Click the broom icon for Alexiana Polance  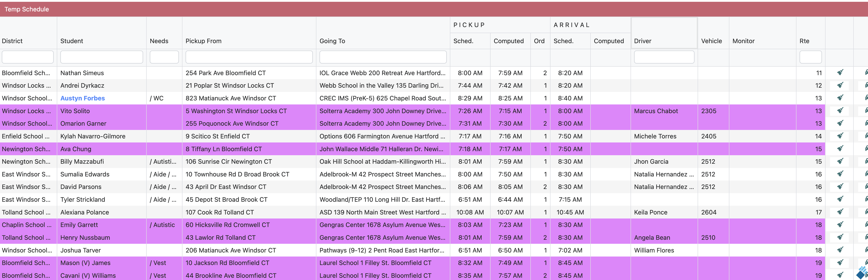pos(840,212)
